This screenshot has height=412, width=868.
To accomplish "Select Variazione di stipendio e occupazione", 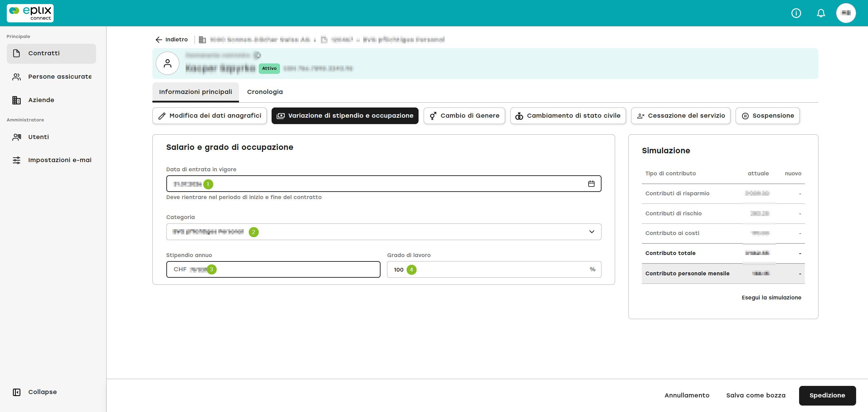I will [345, 116].
